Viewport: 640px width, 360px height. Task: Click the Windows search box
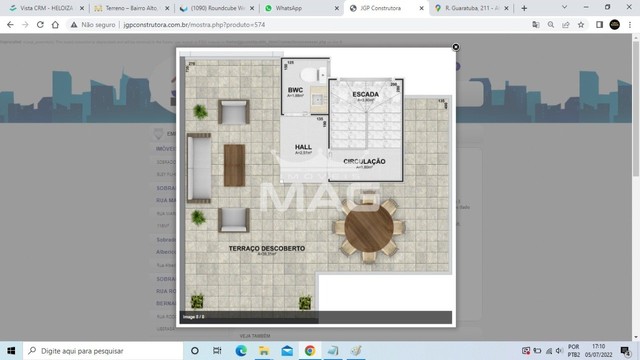tap(103, 351)
